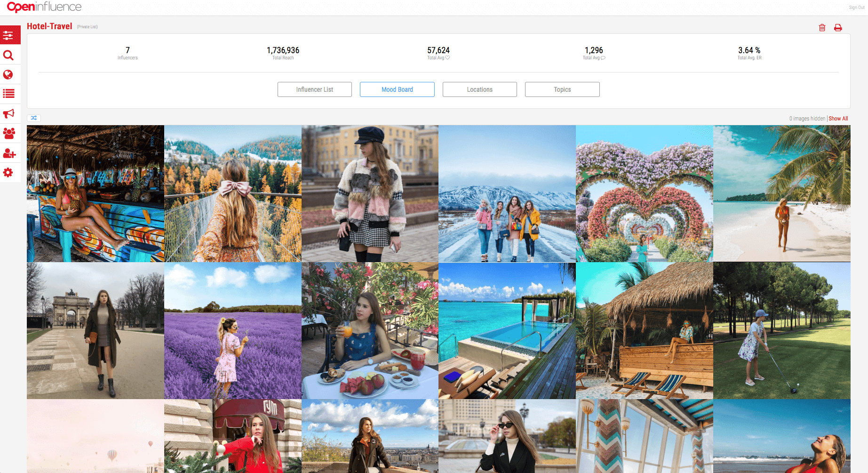
Task: Open the thatched hut beach photo
Action: (645, 331)
